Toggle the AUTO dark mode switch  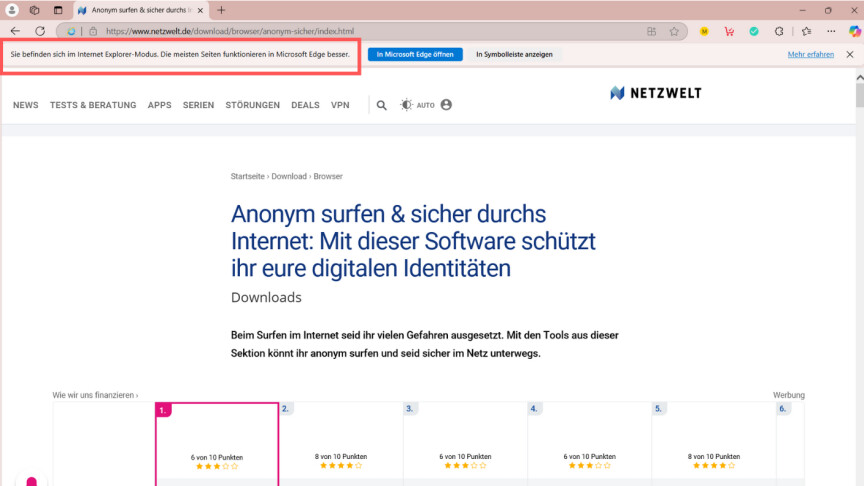pos(418,105)
